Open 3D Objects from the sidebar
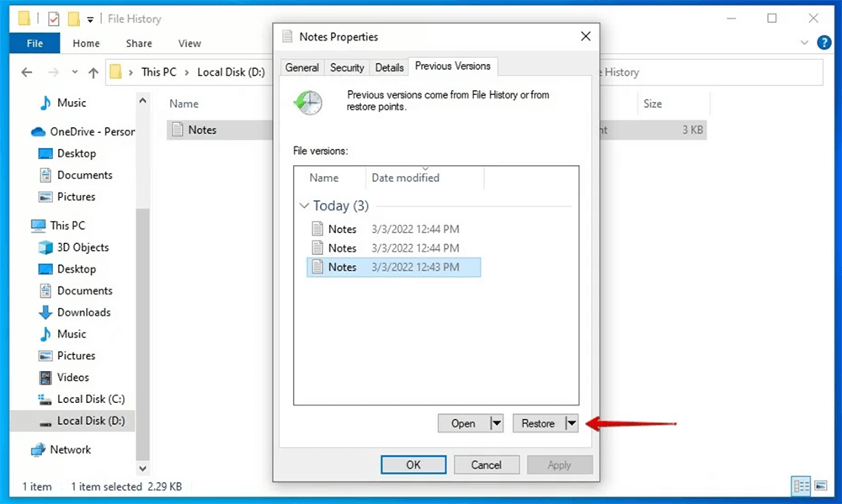 pos(80,247)
